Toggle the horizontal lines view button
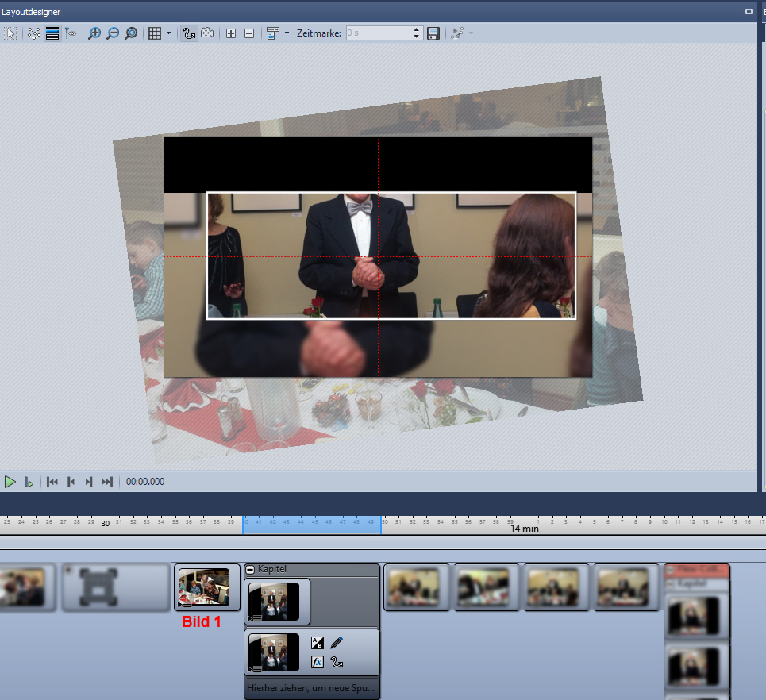This screenshot has width=766, height=700. (x=52, y=33)
